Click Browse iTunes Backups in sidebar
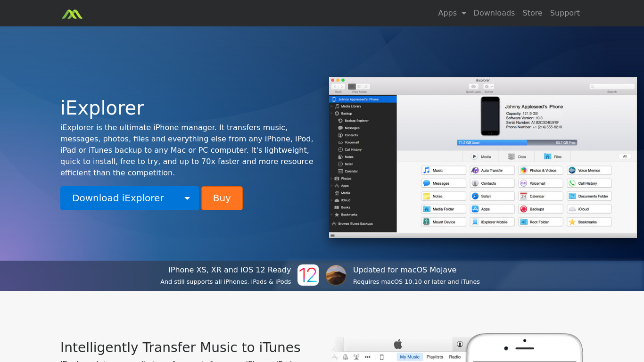Viewport: 644px width, 362px height. point(355,223)
